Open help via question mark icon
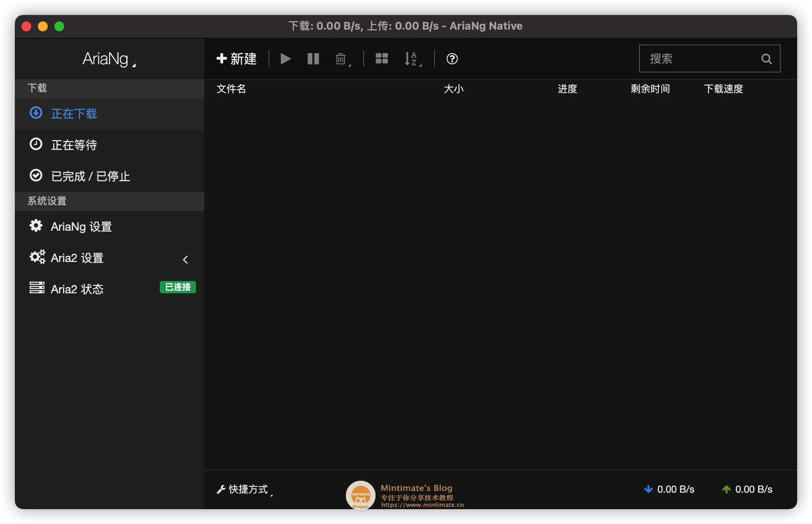Image resolution: width=812 pixels, height=524 pixels. (x=452, y=59)
